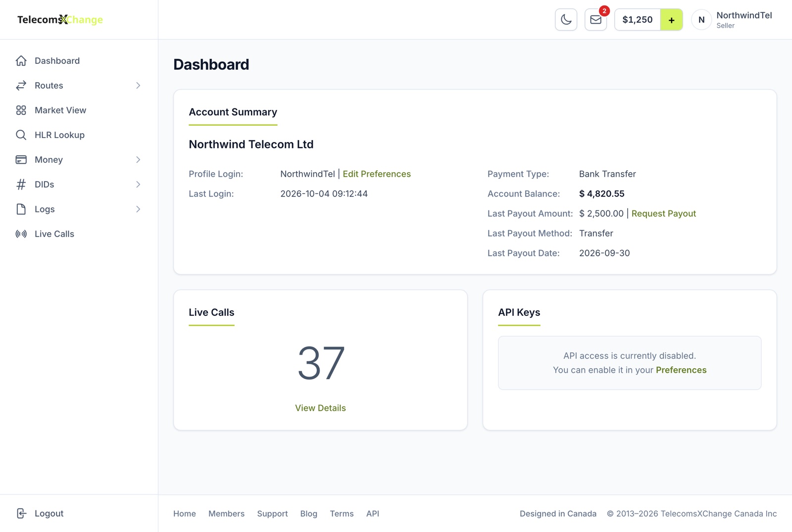Expand the Money submenu chevron
The width and height of the screenshot is (792, 532).
coord(138,160)
